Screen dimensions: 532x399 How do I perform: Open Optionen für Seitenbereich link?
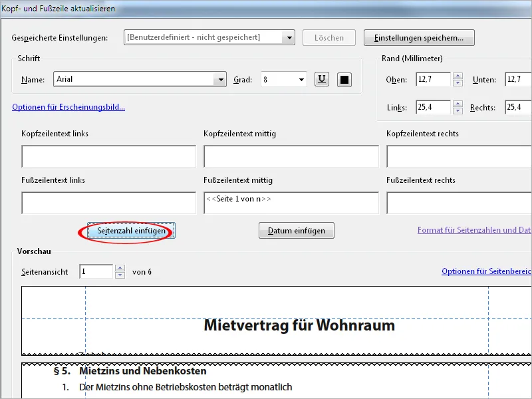tap(487, 271)
